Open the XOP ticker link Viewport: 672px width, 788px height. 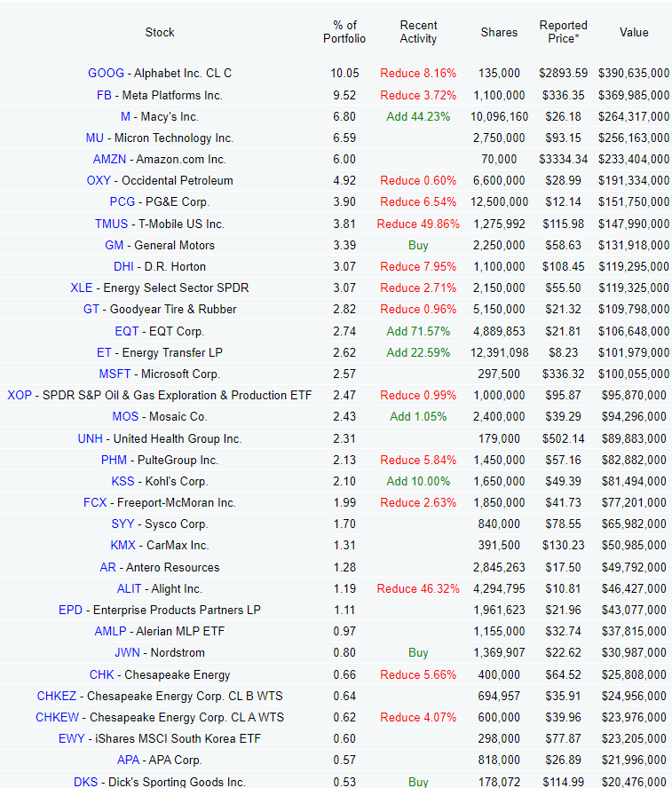tap(20, 396)
